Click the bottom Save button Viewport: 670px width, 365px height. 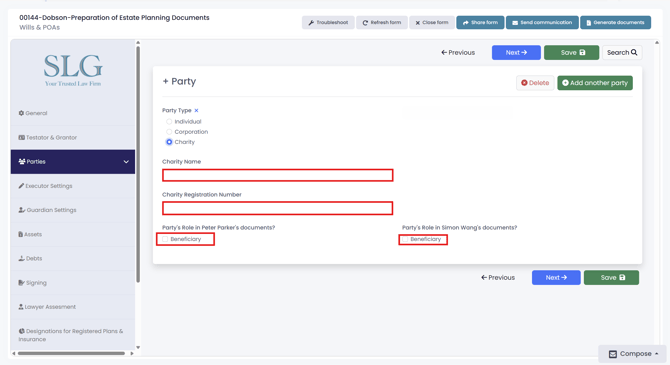coord(611,278)
